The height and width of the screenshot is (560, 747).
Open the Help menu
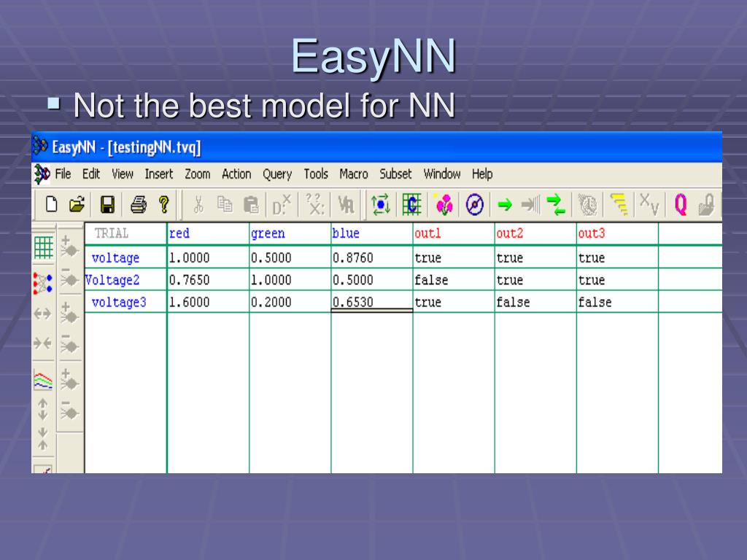[482, 175]
